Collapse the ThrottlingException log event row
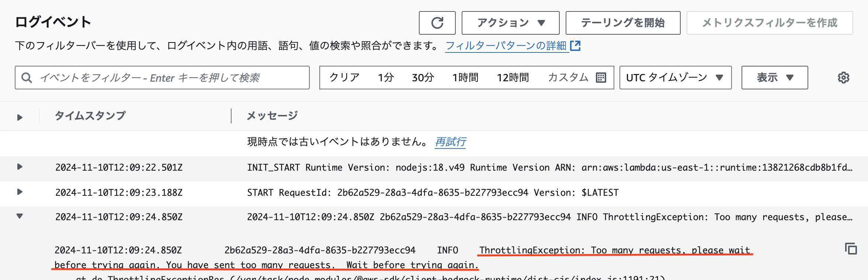This screenshot has height=280, width=868. pyautogui.click(x=20, y=216)
